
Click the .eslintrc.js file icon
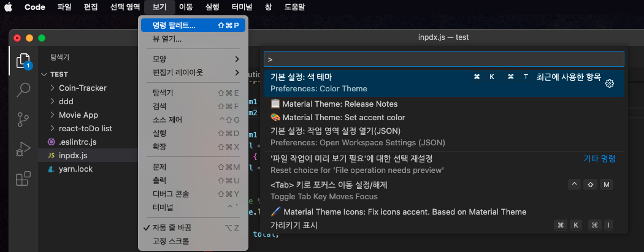52,142
